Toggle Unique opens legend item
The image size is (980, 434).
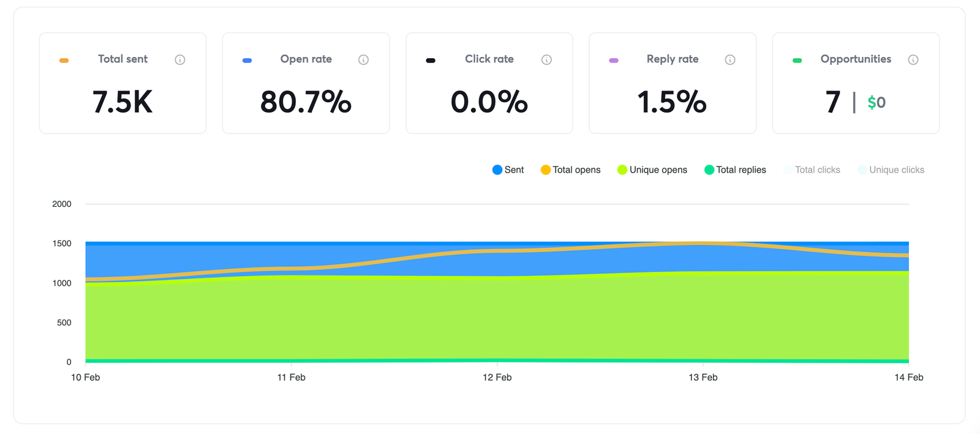click(652, 170)
